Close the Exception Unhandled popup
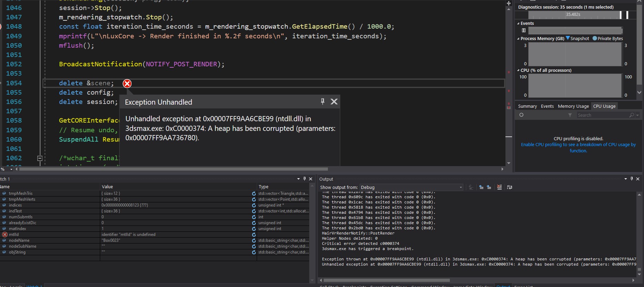The height and width of the screenshot is (287, 644). (x=334, y=102)
